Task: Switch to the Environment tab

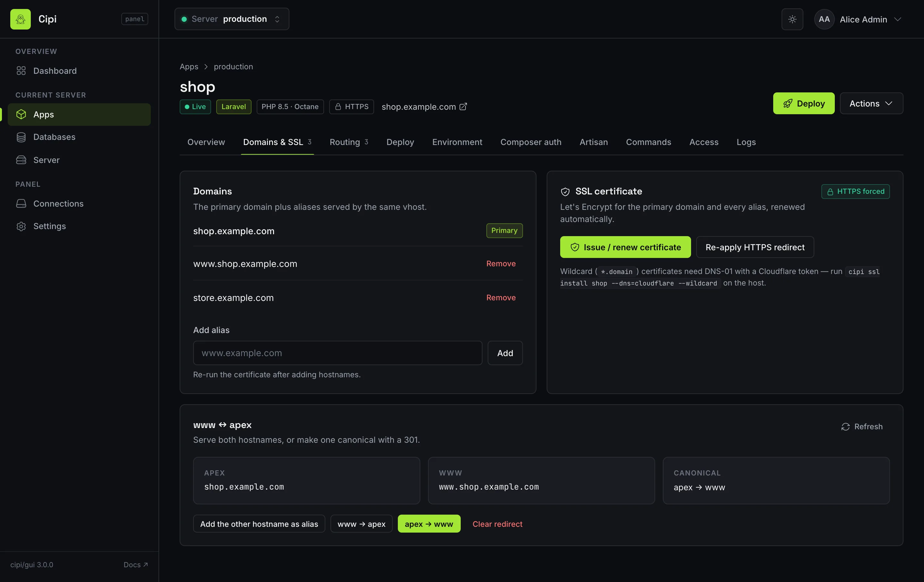Action: click(x=457, y=142)
